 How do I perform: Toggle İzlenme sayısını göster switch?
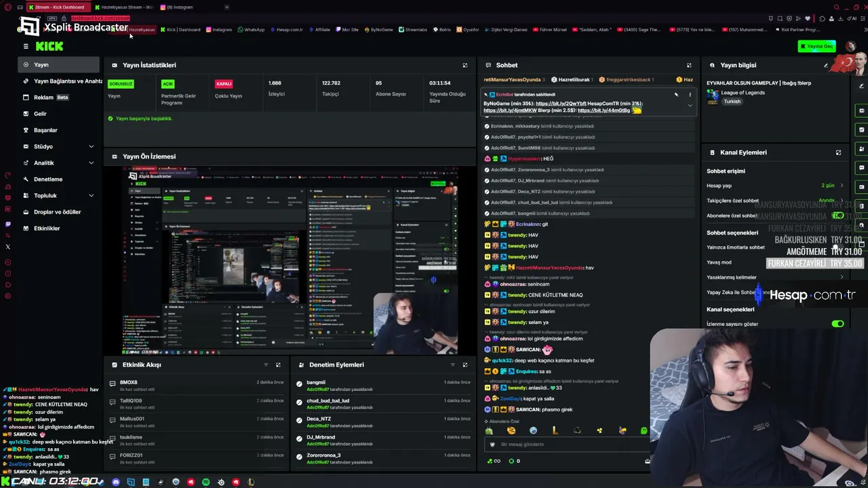click(837, 324)
